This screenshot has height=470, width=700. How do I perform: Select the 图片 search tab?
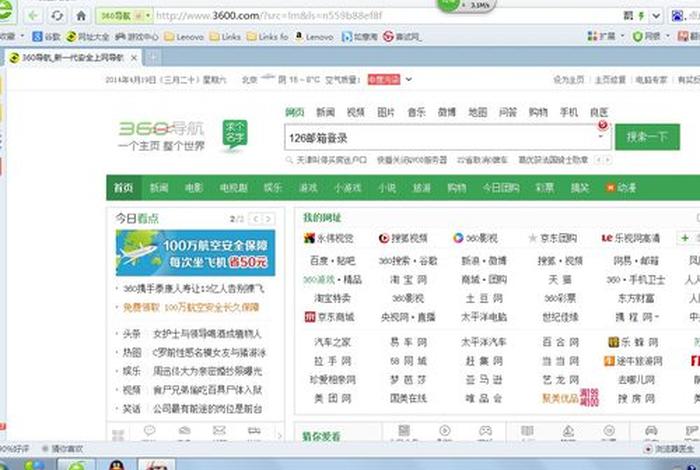point(386,112)
